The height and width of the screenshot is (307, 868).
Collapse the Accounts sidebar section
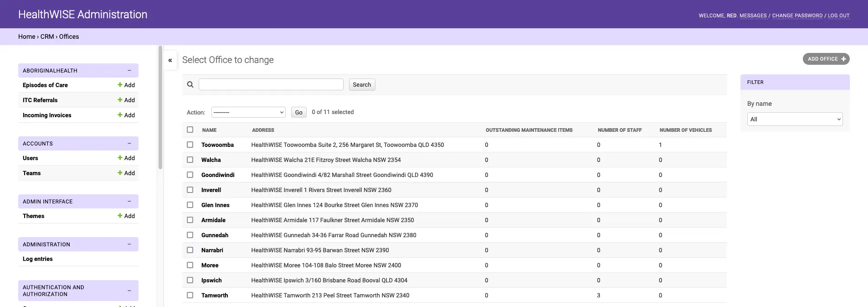pyautogui.click(x=129, y=143)
